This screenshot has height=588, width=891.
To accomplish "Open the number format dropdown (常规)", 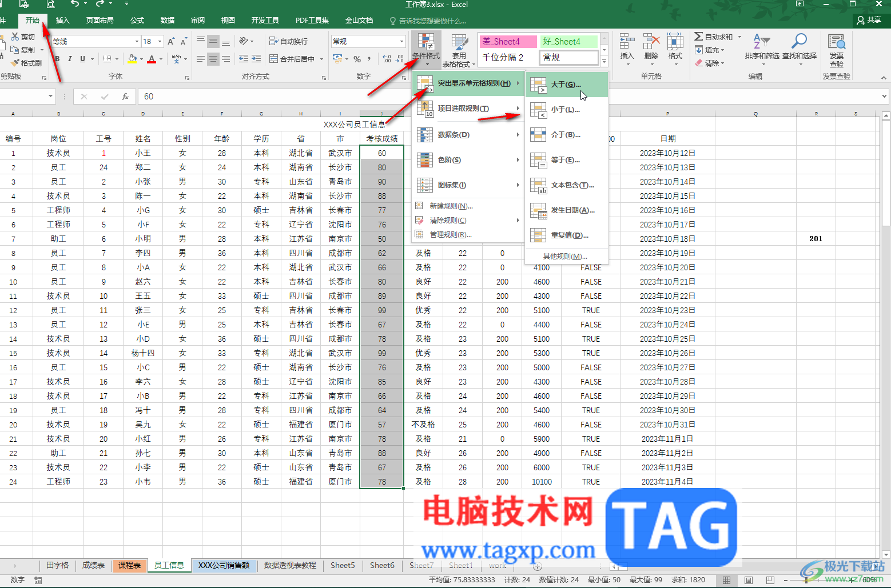I will (401, 41).
